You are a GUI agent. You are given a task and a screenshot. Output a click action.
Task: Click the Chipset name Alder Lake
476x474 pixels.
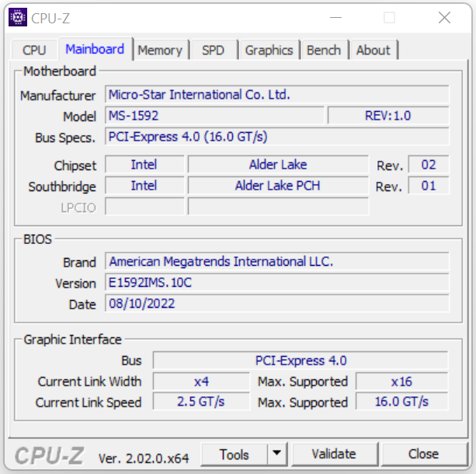pos(278,165)
